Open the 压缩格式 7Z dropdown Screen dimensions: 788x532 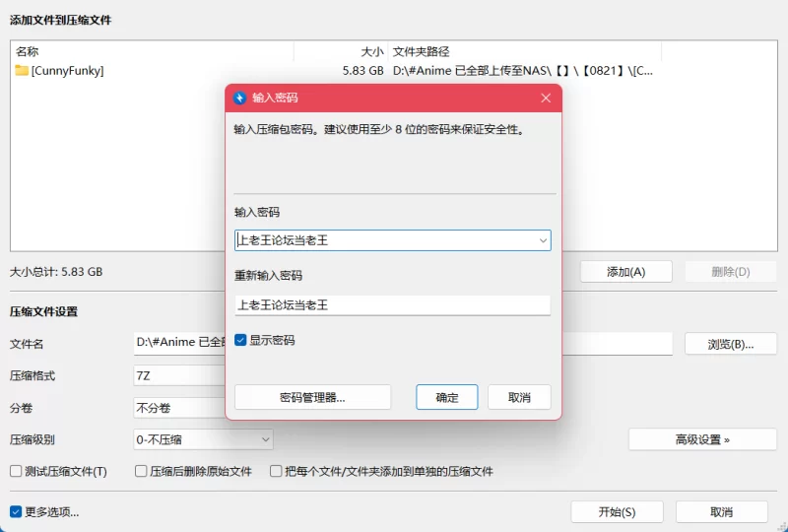pyautogui.click(x=179, y=375)
